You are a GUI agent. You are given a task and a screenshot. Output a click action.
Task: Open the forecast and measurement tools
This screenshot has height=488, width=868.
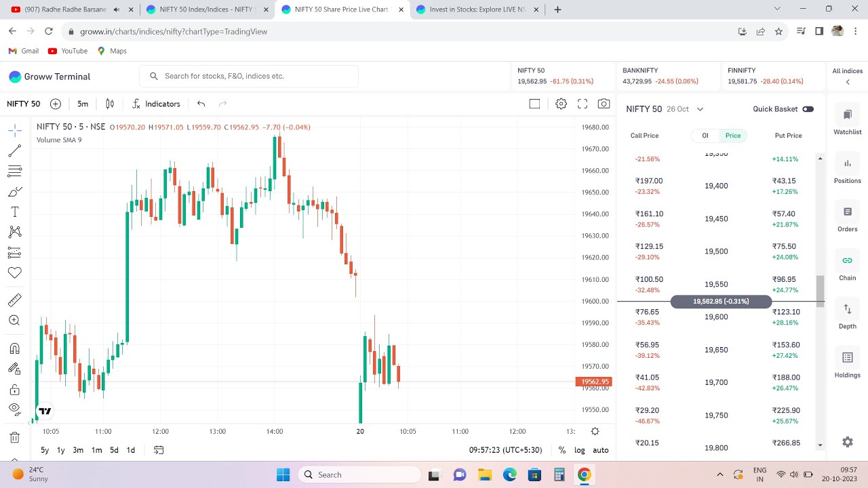pos(15,253)
